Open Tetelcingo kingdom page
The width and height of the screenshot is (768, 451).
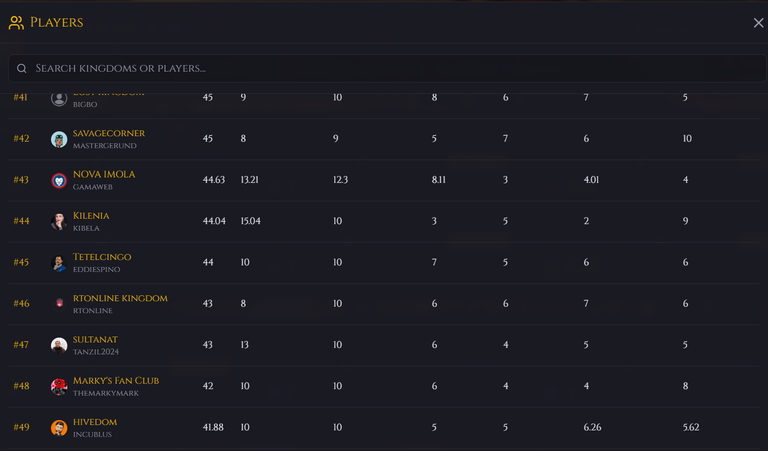[x=102, y=257]
